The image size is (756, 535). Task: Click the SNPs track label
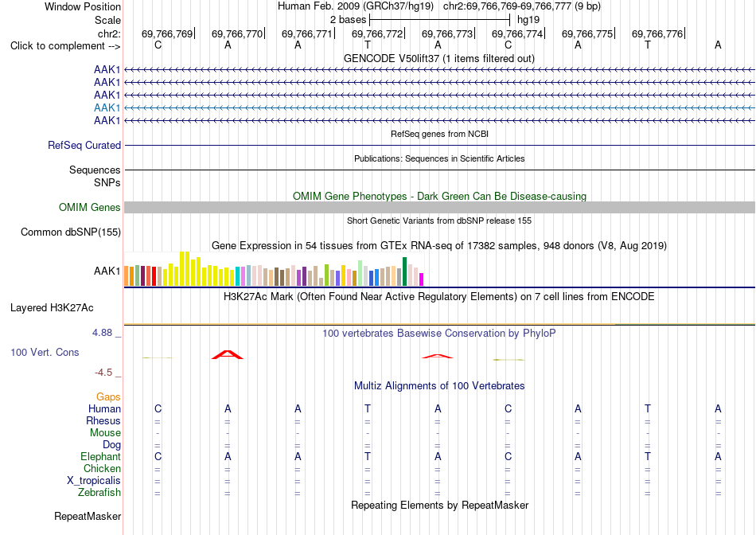[x=107, y=183]
